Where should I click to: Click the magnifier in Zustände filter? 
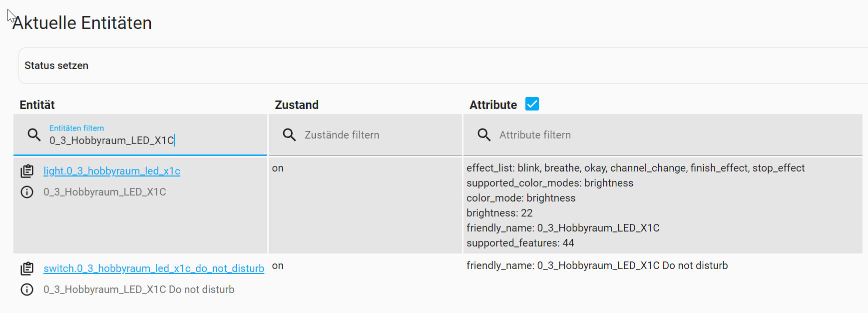289,134
